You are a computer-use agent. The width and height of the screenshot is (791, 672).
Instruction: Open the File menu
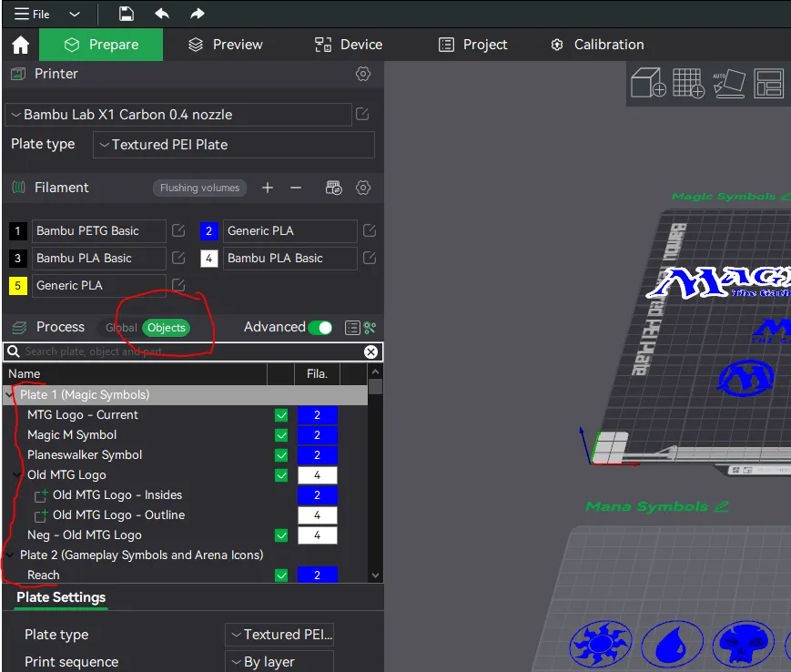coord(31,14)
